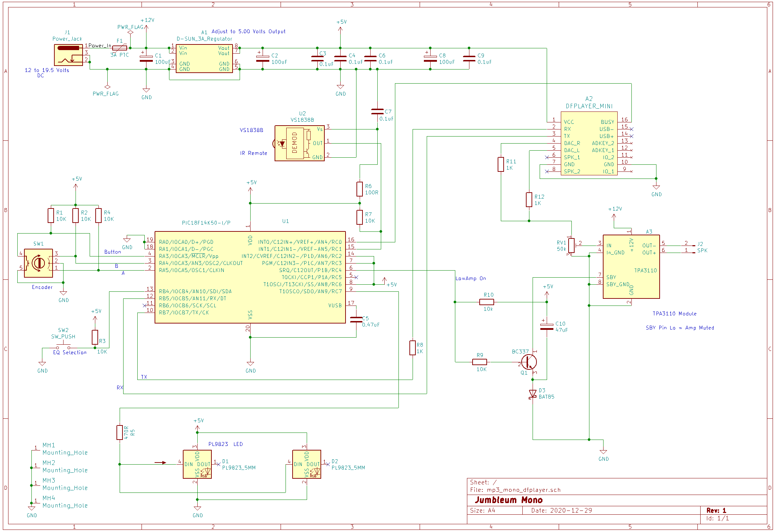774x532 pixels.
Task: Select capacitor C1 100uF symbol
Action: tap(146, 59)
